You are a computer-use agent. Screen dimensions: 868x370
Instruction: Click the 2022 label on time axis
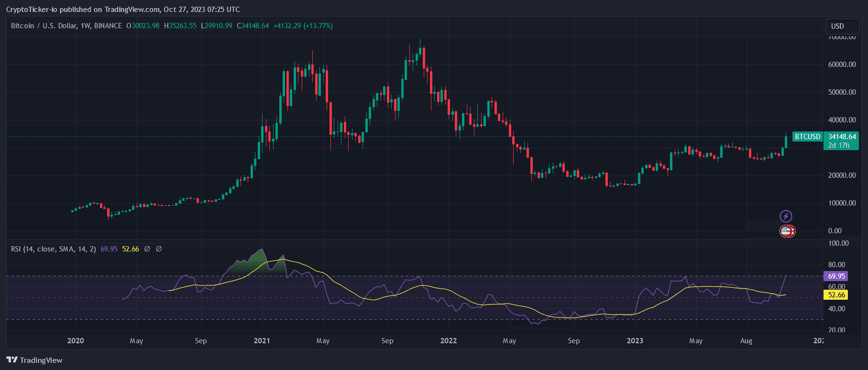point(448,341)
